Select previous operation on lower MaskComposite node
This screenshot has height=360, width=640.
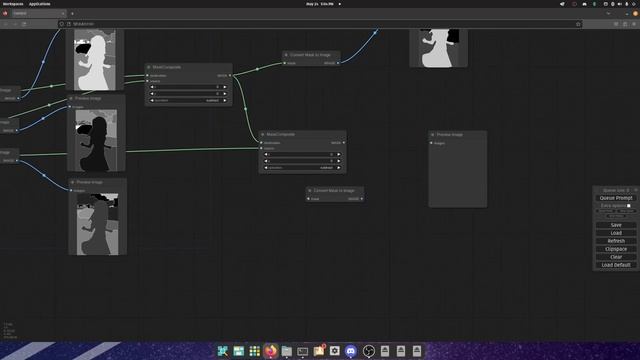point(266,168)
